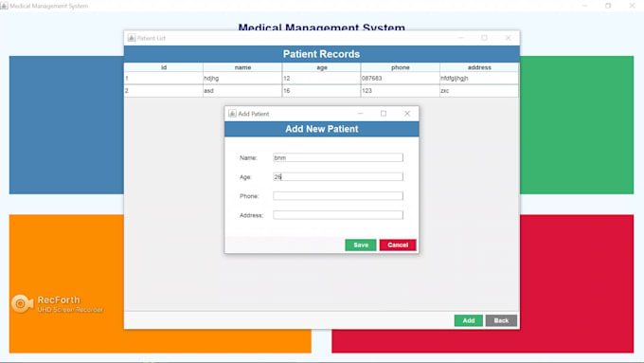Image resolution: width=644 pixels, height=363 pixels.
Task: Select address cell 'hfdfgljhgjh'
Action: [479, 78]
